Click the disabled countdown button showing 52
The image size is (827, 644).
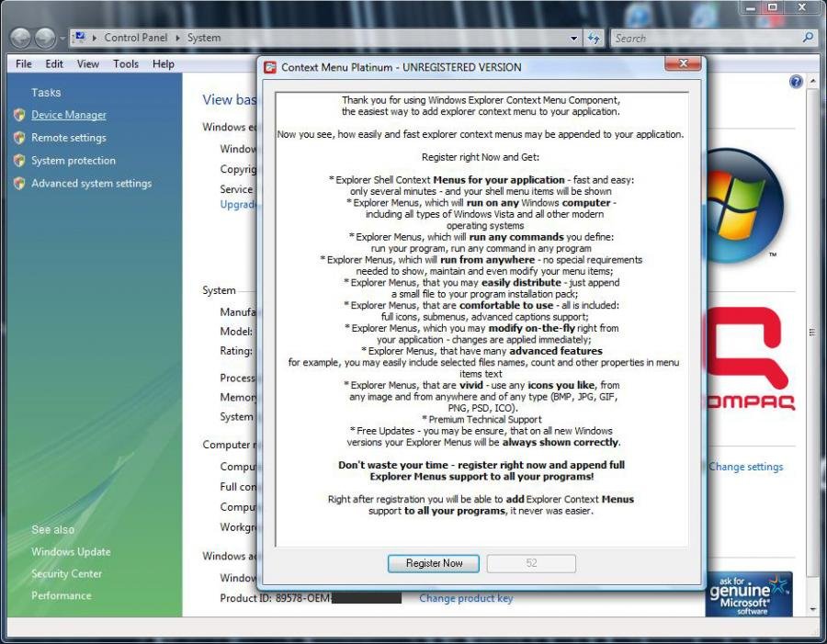[x=531, y=563]
